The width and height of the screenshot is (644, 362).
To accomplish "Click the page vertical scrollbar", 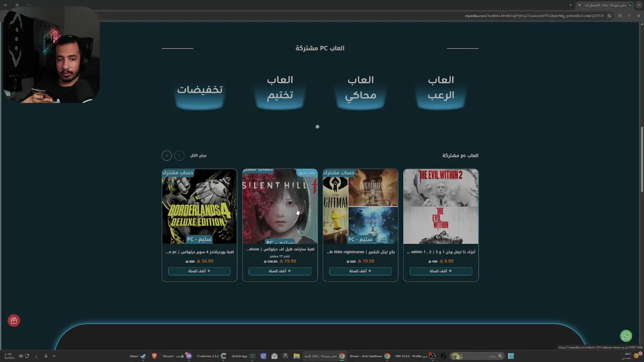I will tap(641, 158).
